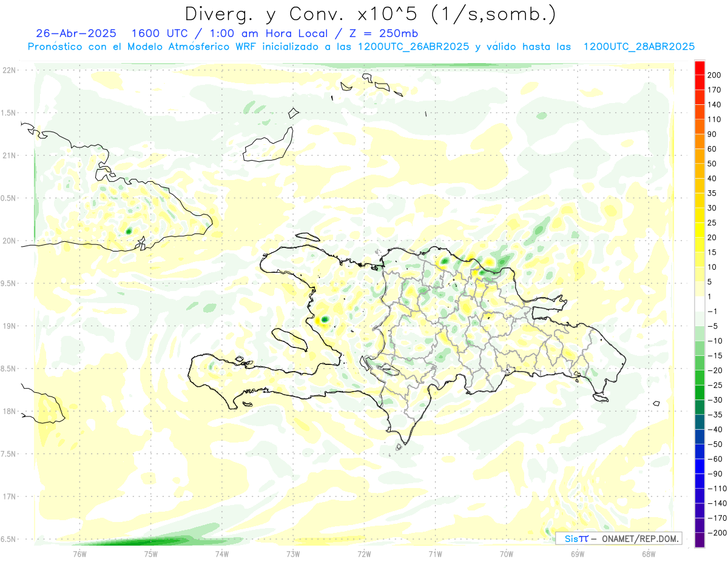The width and height of the screenshot is (728, 562).
Task: Click the '-40' value on the color scale
Action: point(714,429)
